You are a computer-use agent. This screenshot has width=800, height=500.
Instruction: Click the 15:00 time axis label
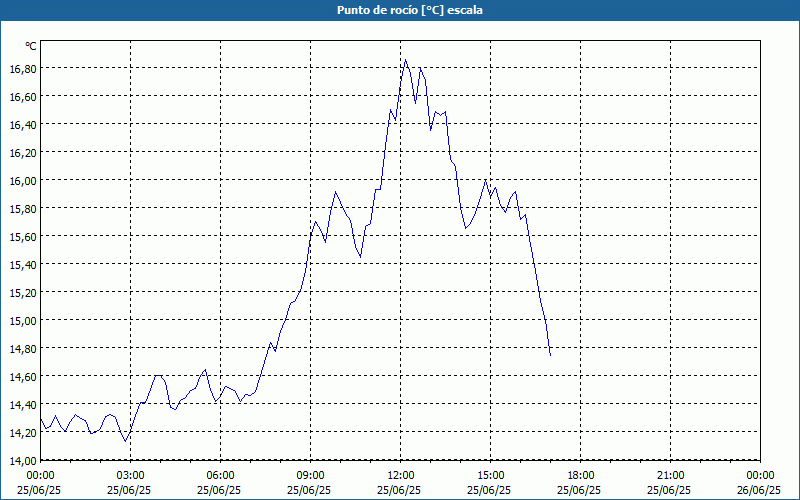click(x=490, y=476)
